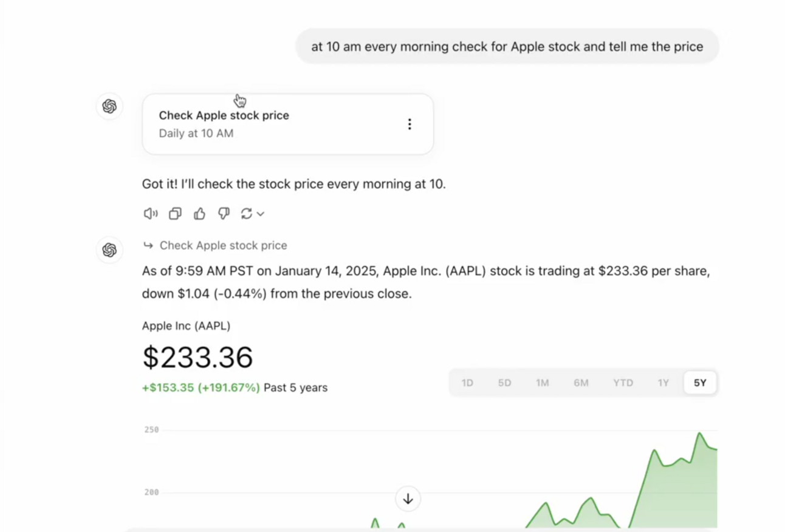Click the regenerate response icon
The image size is (785, 532).
[x=246, y=213]
